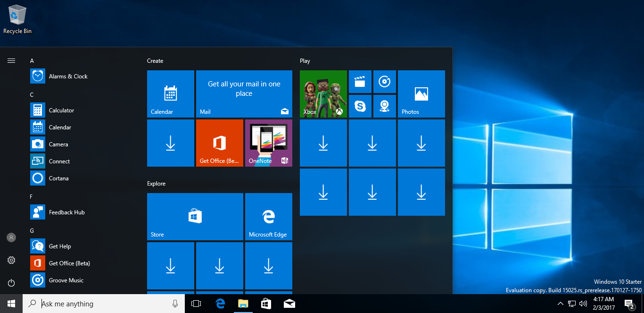
Task: Select the Explore group title
Action: pos(157,184)
